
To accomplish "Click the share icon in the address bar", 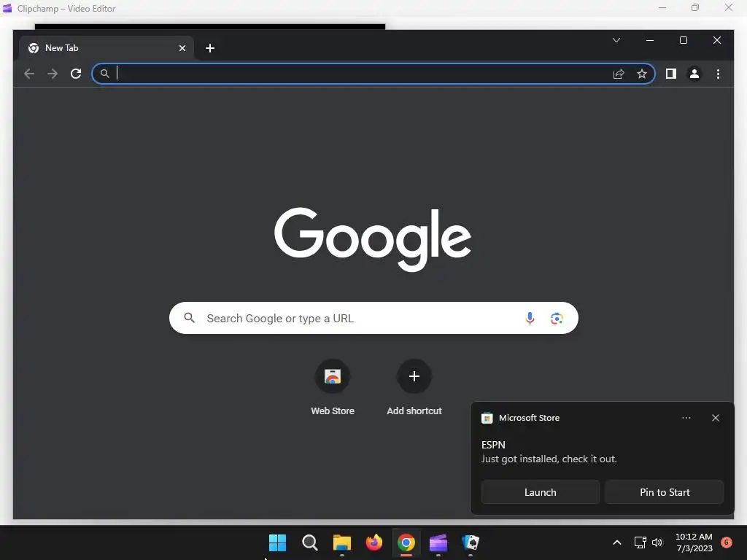I will point(619,74).
